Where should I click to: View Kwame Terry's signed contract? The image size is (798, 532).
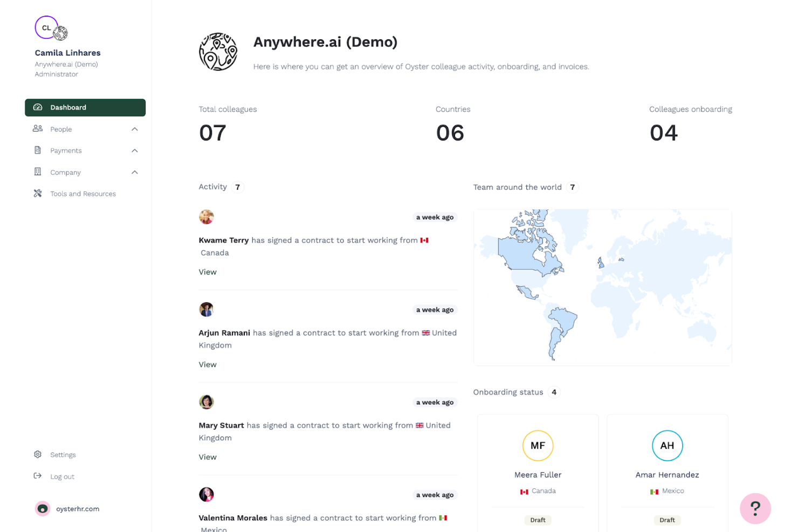(x=208, y=272)
